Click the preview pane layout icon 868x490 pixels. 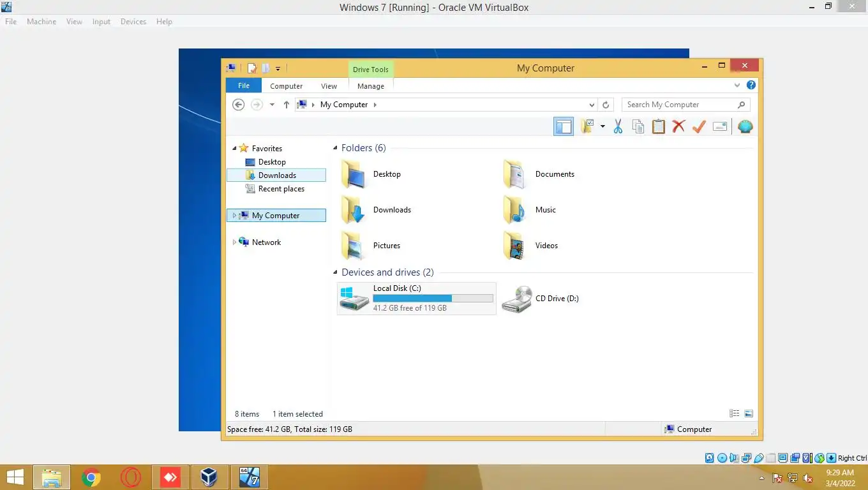[564, 126]
